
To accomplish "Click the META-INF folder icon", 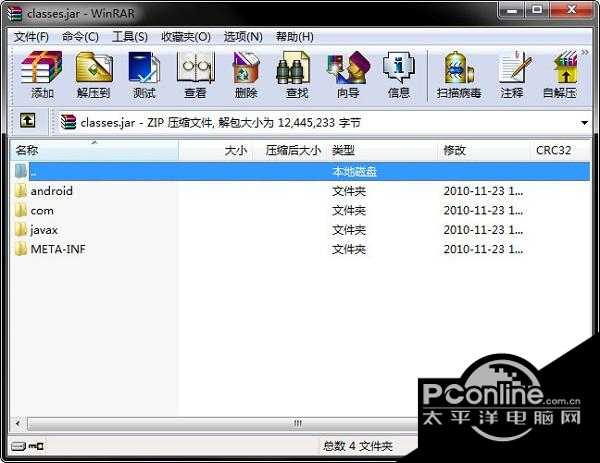I will coord(21,249).
